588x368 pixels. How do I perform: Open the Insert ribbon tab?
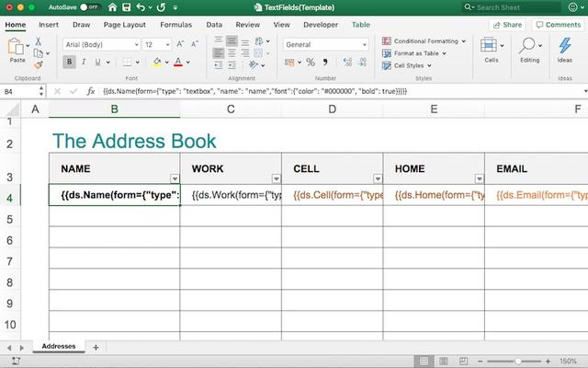click(49, 25)
